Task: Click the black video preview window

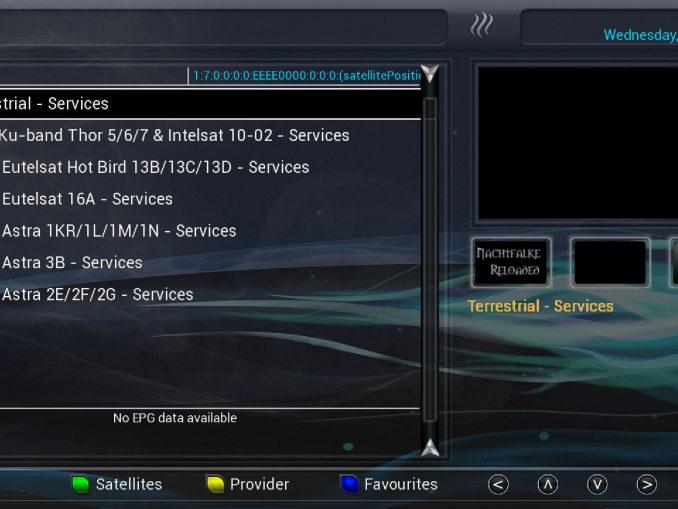Action: click(578, 143)
